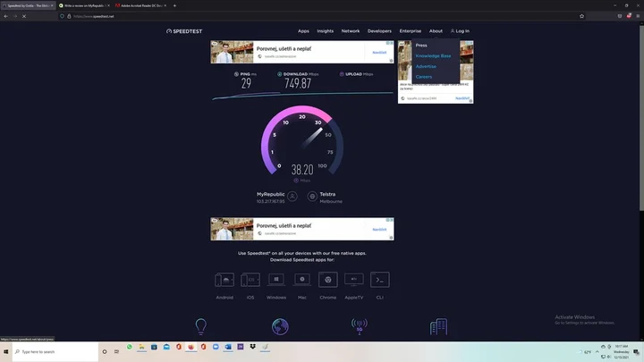Click the Log In link

(459, 31)
